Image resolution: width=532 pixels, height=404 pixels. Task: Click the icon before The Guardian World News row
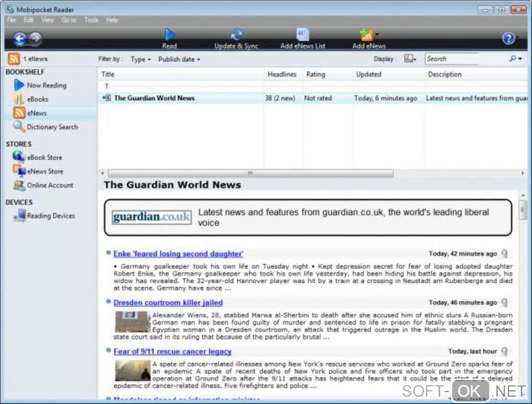[106, 98]
